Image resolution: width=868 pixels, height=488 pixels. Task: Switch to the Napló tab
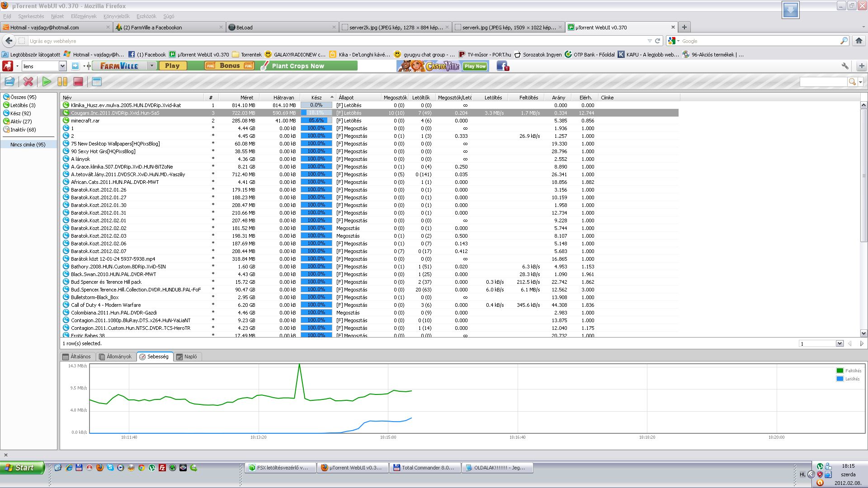pyautogui.click(x=187, y=357)
